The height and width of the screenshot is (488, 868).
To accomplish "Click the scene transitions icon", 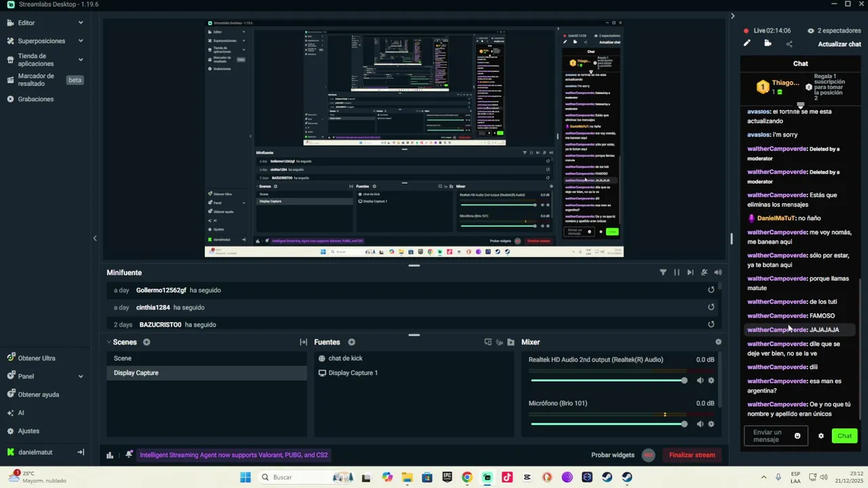I will click(303, 342).
